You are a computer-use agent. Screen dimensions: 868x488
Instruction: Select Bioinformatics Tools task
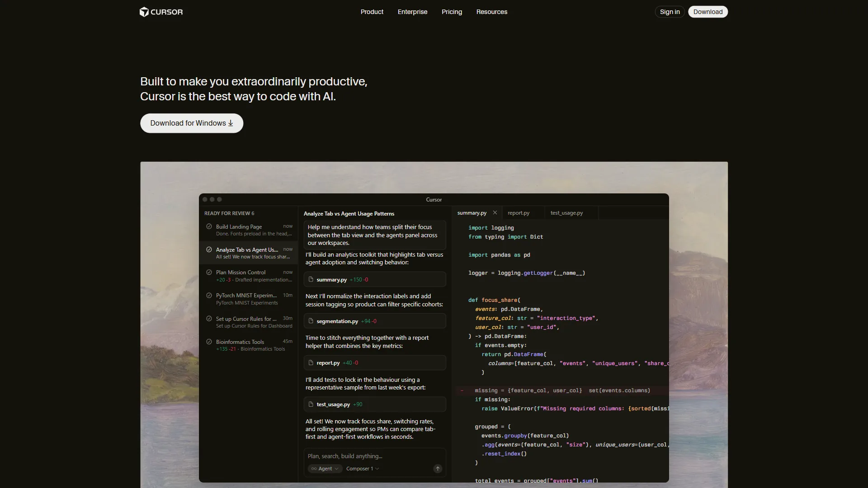point(249,345)
